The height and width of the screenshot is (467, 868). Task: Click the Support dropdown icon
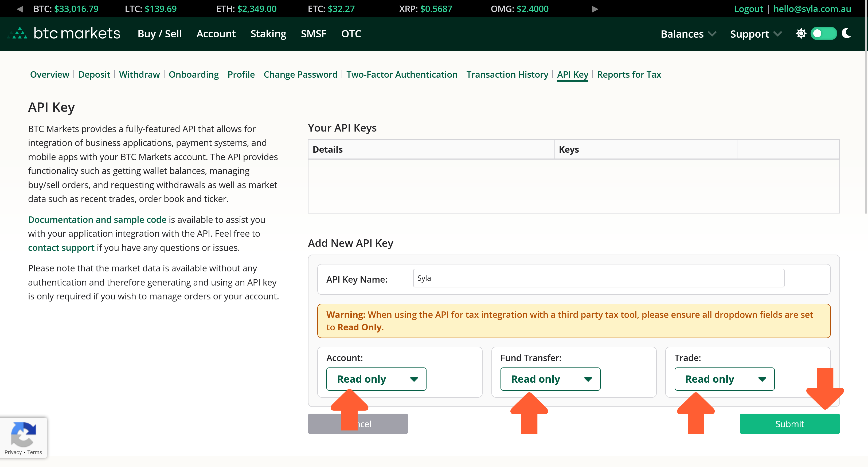tap(778, 34)
